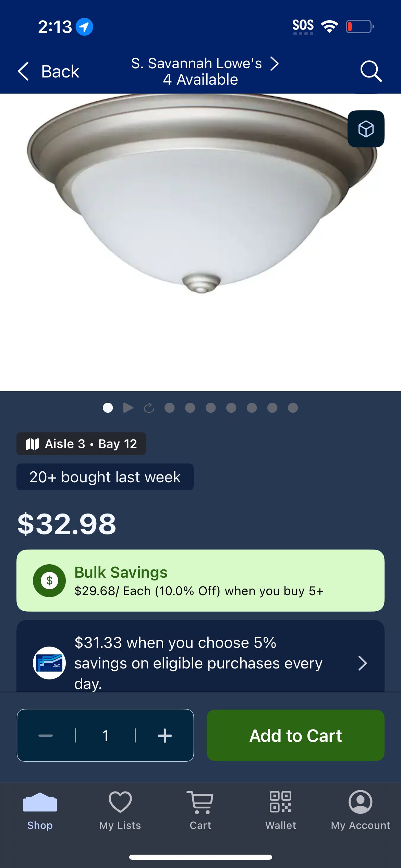Select the last carousel dot

(293, 408)
